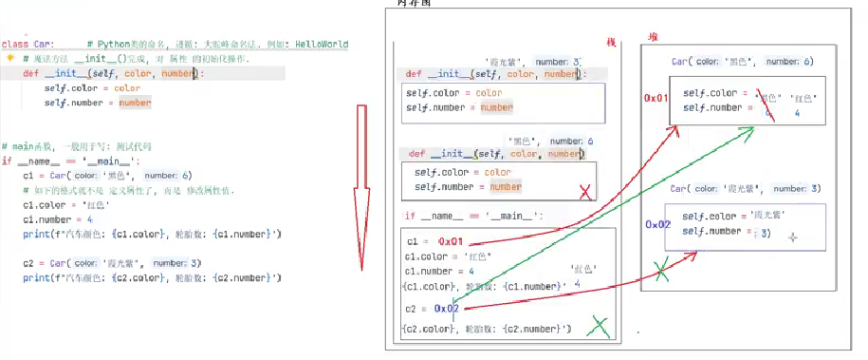Click the Car(color: '黑色', number: 6) heading in the heap
The image size is (868, 360).
(743, 62)
